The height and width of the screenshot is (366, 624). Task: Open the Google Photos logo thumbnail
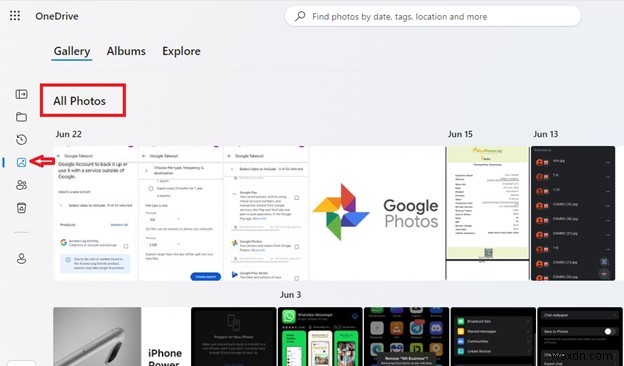[377, 213]
